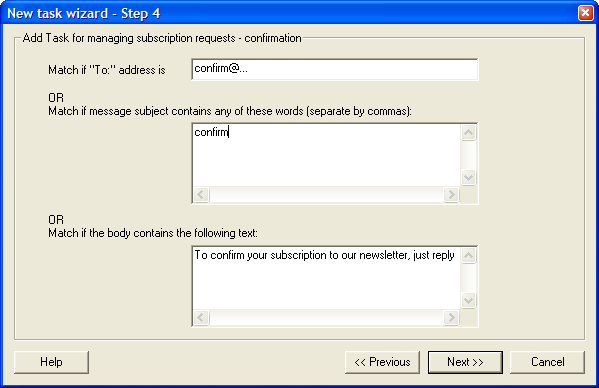Focus the subject words text area
This screenshot has height=388, width=599.
point(327,155)
